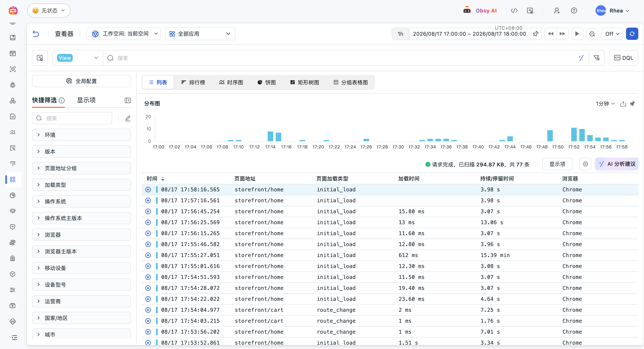Toggle the auto-refresh Off dropdown

pyautogui.click(x=612, y=34)
